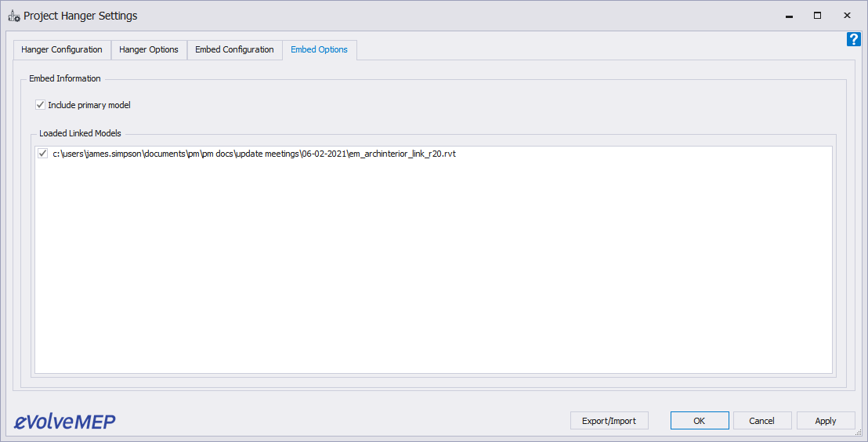The height and width of the screenshot is (442, 868).
Task: Go to the Embed Configuration tab
Action: pyautogui.click(x=235, y=50)
